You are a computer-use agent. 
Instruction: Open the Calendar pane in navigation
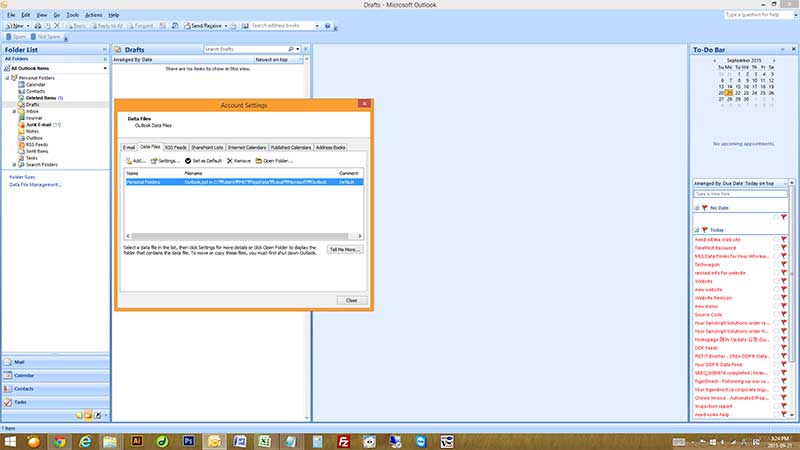tap(56, 376)
